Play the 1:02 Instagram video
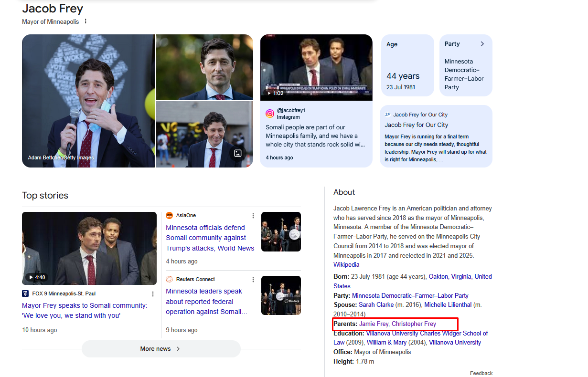Viewport: 588px width, 377px height. 316,67
